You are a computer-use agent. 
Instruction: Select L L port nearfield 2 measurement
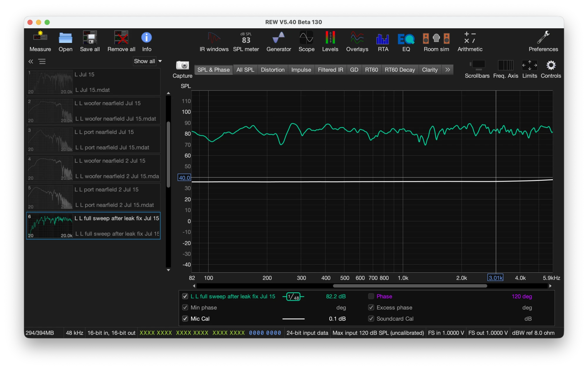(x=93, y=197)
